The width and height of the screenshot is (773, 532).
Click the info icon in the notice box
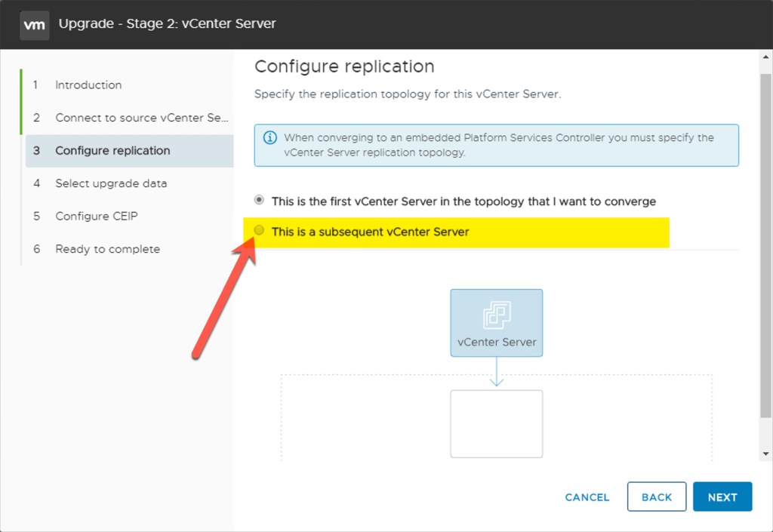click(269, 138)
